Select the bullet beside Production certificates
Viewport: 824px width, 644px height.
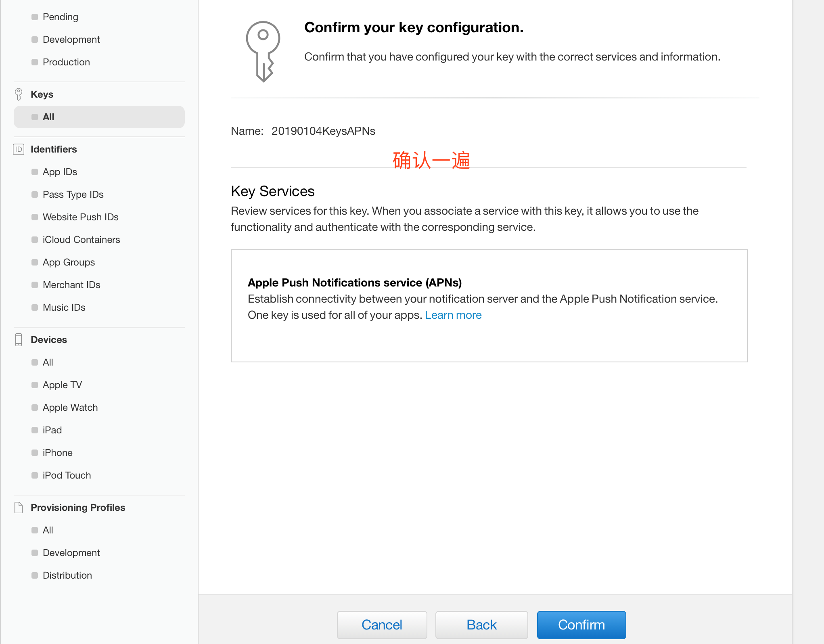(35, 62)
